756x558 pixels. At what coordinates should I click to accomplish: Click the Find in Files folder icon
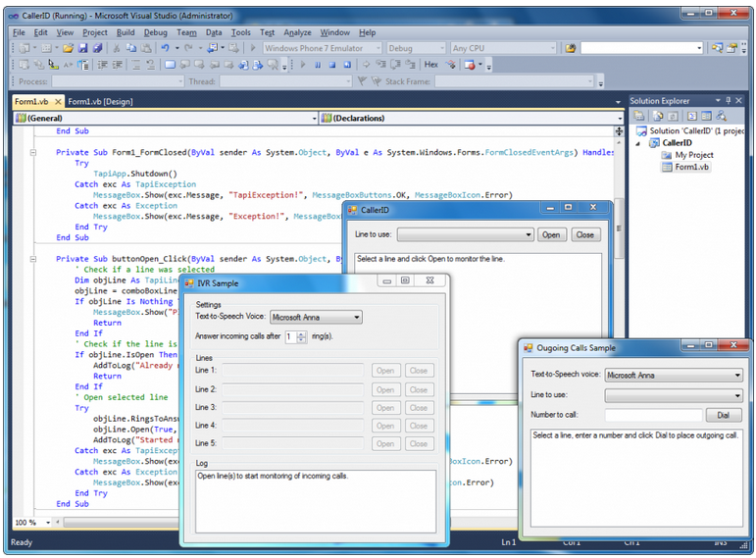point(571,48)
